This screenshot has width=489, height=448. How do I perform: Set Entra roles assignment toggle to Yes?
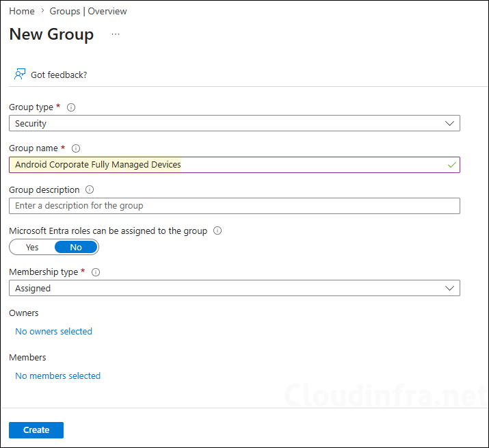coord(32,247)
